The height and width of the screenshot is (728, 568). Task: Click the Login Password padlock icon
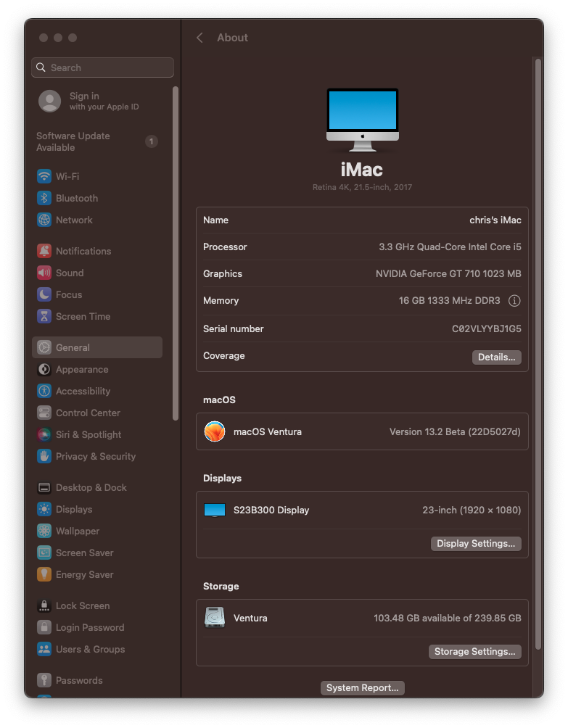(x=44, y=628)
